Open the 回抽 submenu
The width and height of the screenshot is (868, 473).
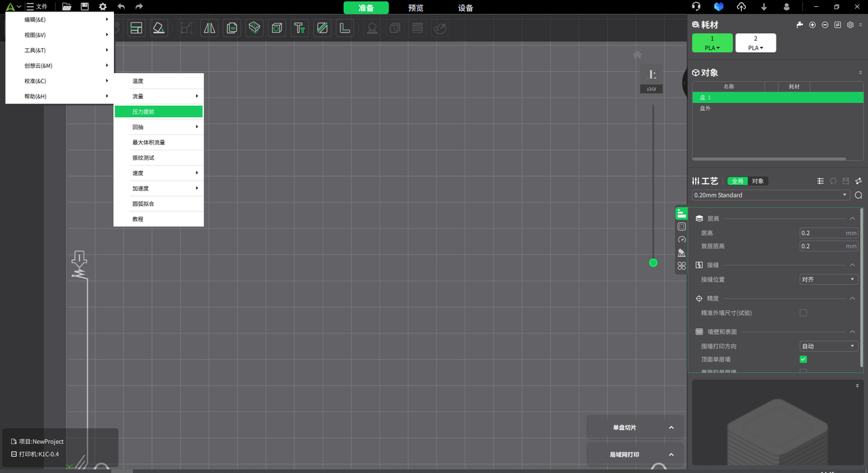coord(159,127)
